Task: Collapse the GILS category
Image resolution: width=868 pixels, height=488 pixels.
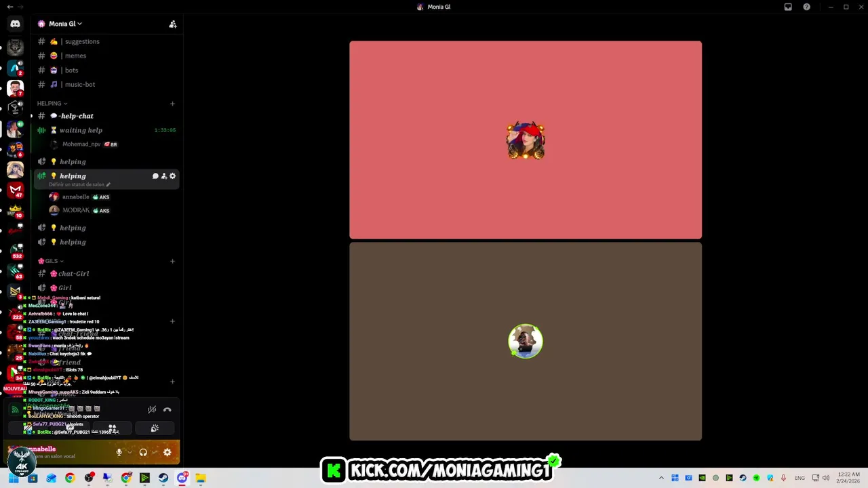Action: tap(51, 261)
